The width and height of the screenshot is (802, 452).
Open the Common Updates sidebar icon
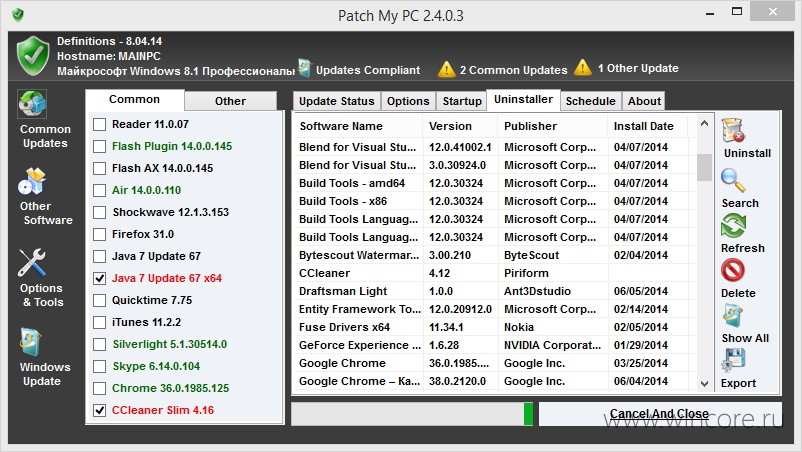coord(33,104)
